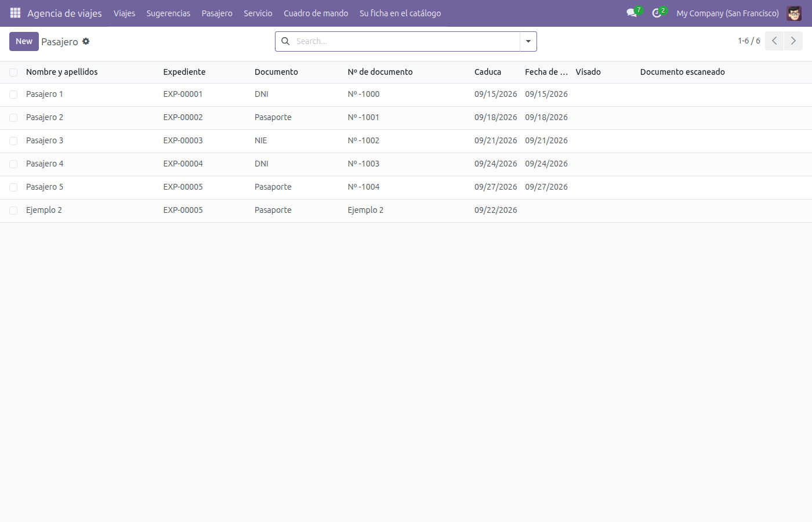Sort by Visado column header
Viewport: 812px width, 522px height.
point(588,72)
